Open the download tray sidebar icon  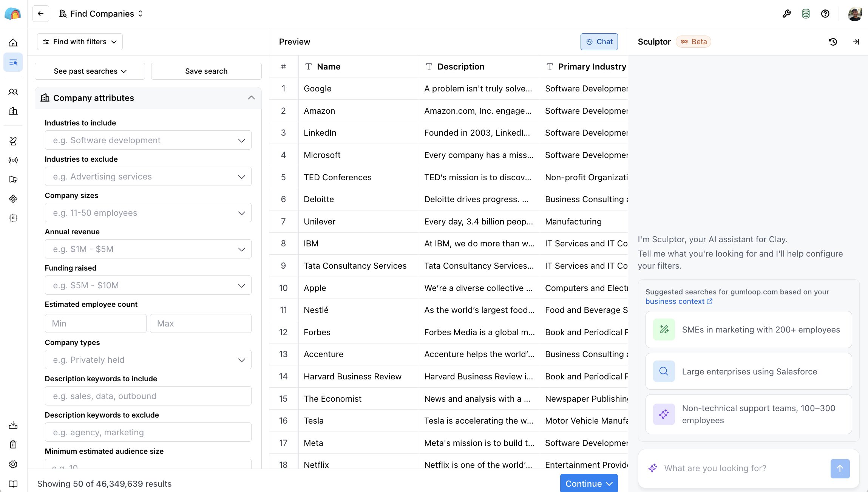(x=13, y=425)
